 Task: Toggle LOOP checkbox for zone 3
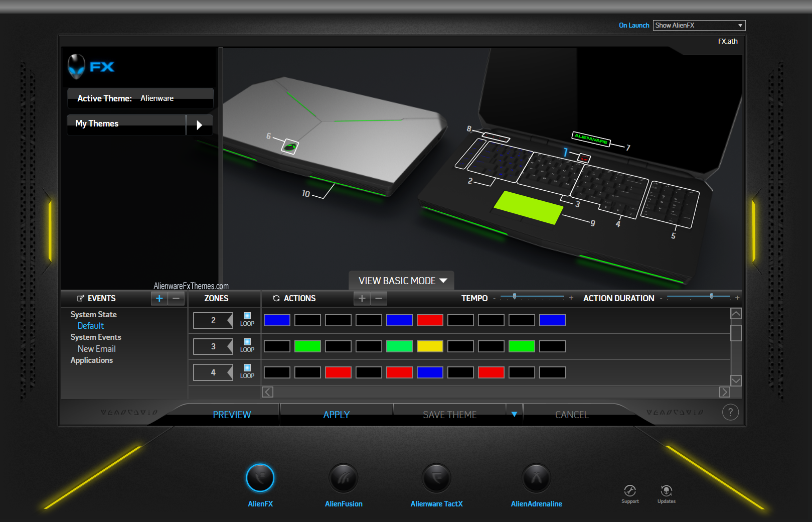point(247,342)
